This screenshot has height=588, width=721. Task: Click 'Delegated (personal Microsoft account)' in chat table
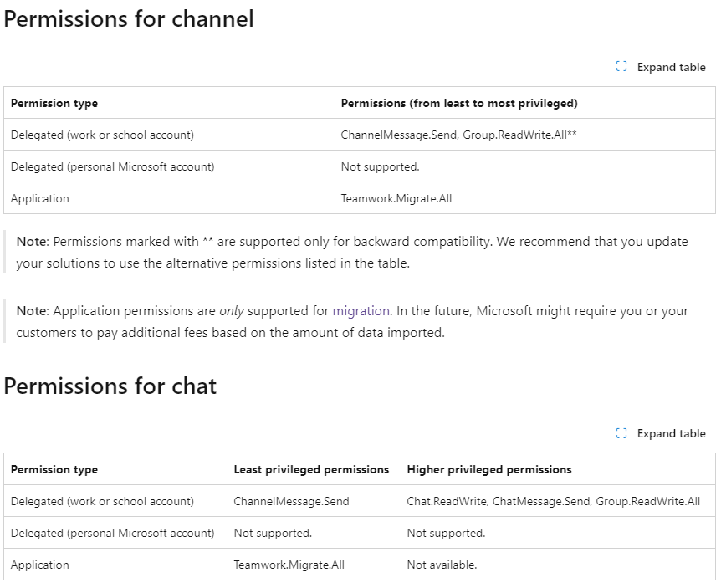point(112,534)
